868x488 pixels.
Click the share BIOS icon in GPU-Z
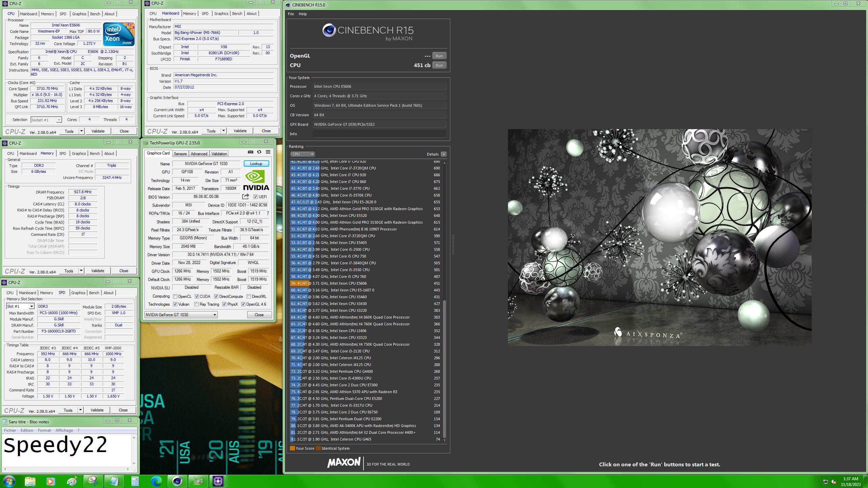pos(245,197)
